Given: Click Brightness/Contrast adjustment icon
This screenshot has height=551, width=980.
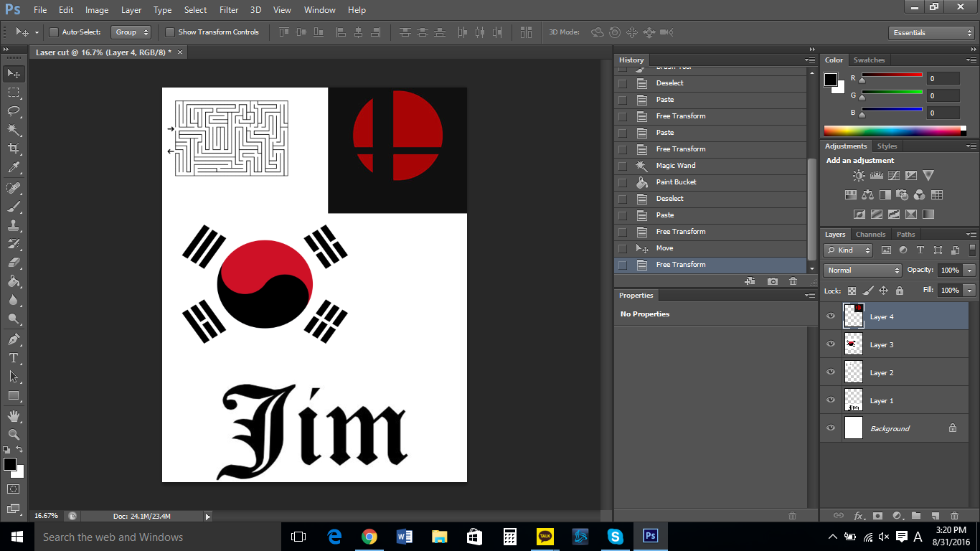Looking at the screenshot, I should 859,175.
